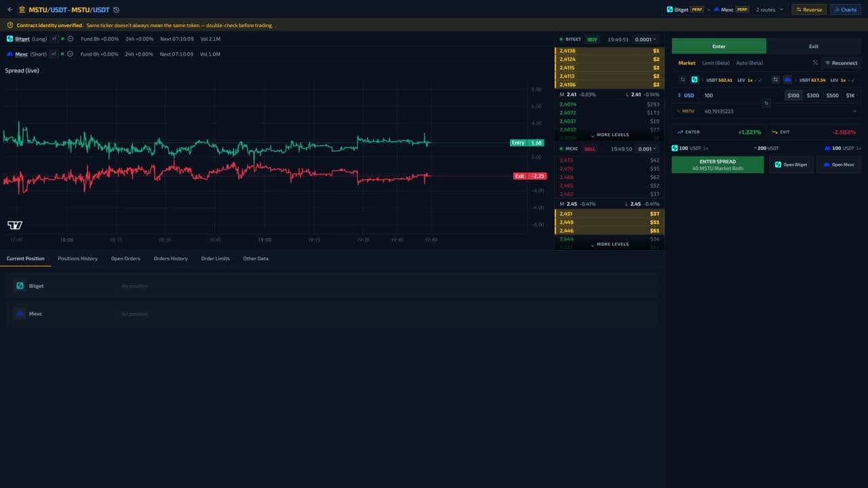Click the MSTU arrow icon in amount row

[677, 111]
